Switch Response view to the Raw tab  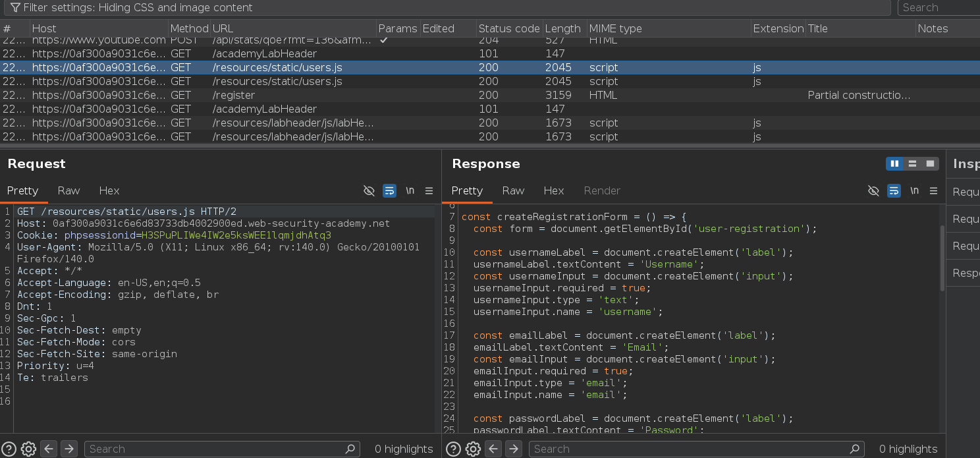point(513,190)
